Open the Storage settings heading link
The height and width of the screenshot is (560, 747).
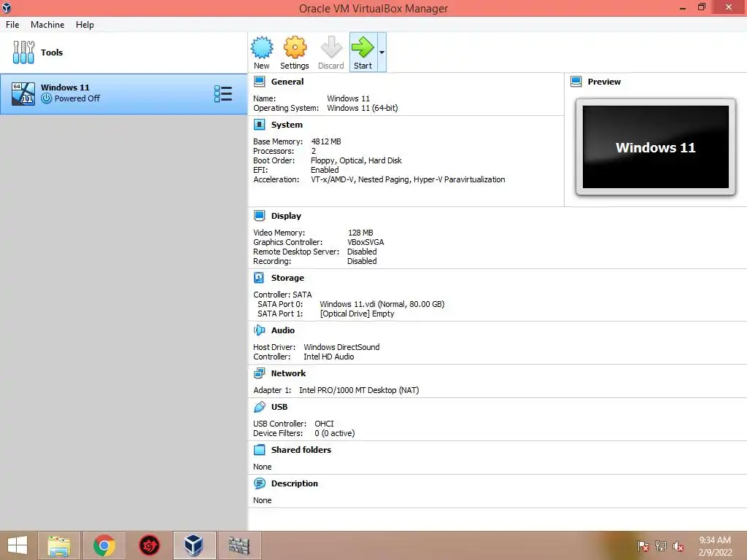(x=287, y=278)
